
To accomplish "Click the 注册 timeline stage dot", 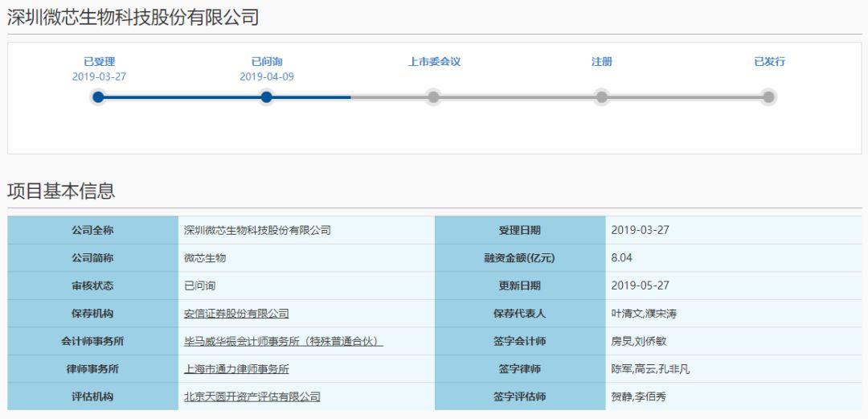I will pyautogui.click(x=602, y=97).
